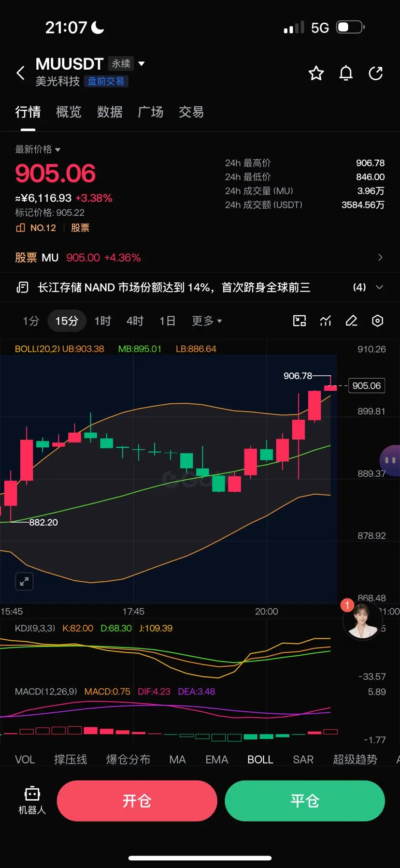This screenshot has width=400, height=868.
Task: Tap the 开仓 open position button
Action: tap(137, 801)
